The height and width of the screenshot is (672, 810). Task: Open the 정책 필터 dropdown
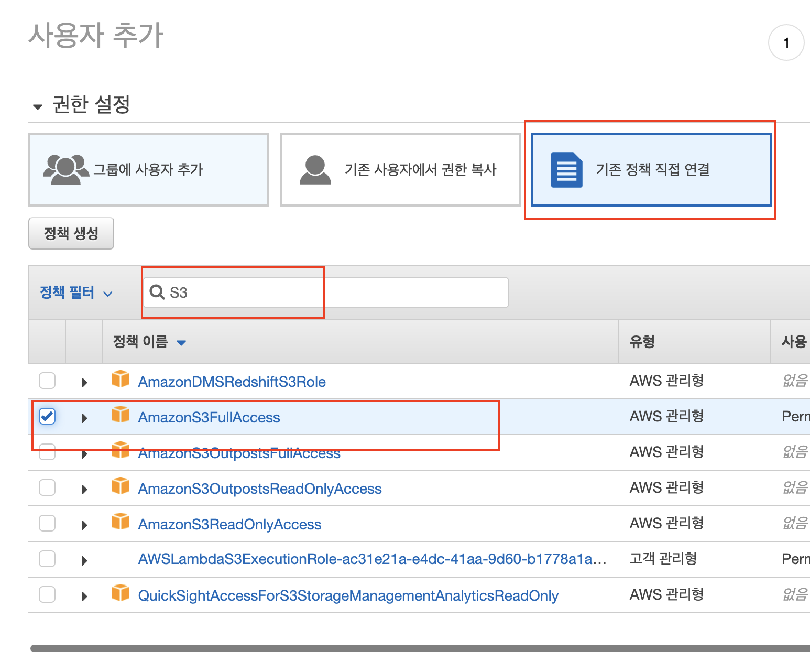(76, 292)
